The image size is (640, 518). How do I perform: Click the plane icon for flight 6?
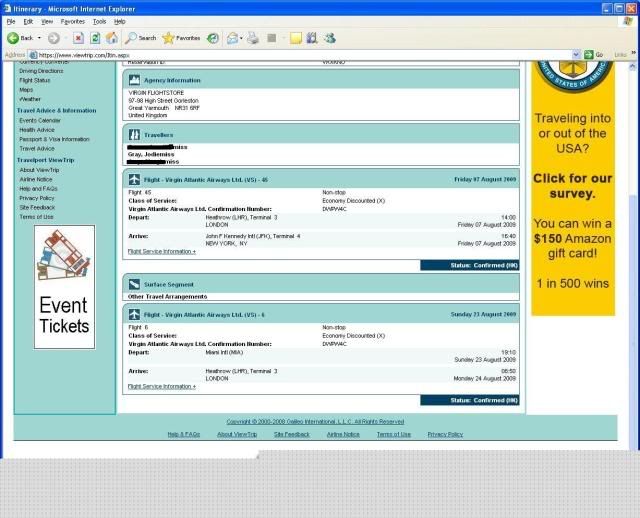134,314
